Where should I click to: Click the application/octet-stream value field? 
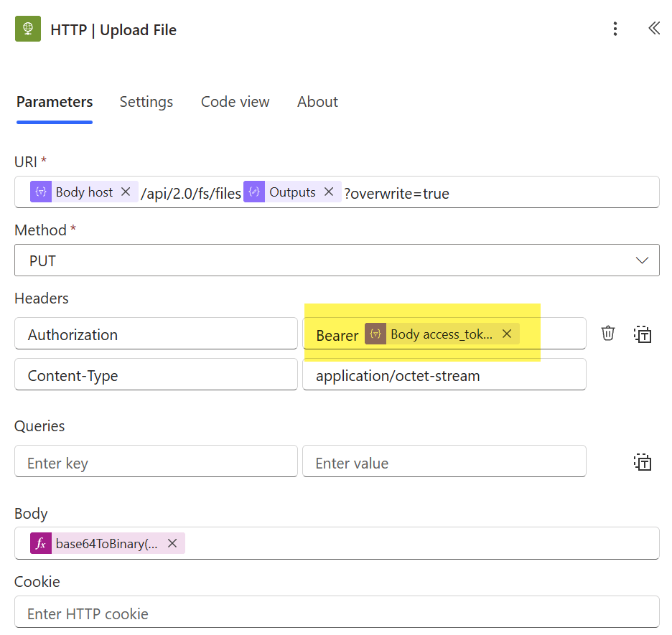click(x=444, y=375)
